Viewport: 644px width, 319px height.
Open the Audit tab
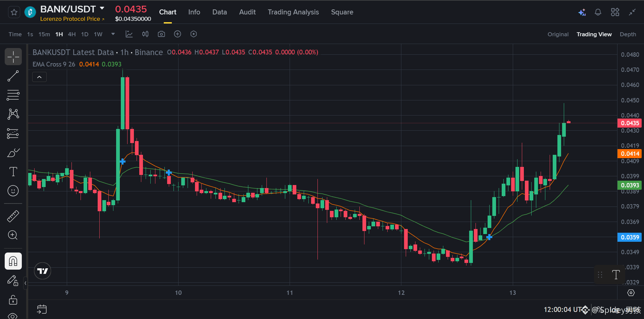point(247,12)
